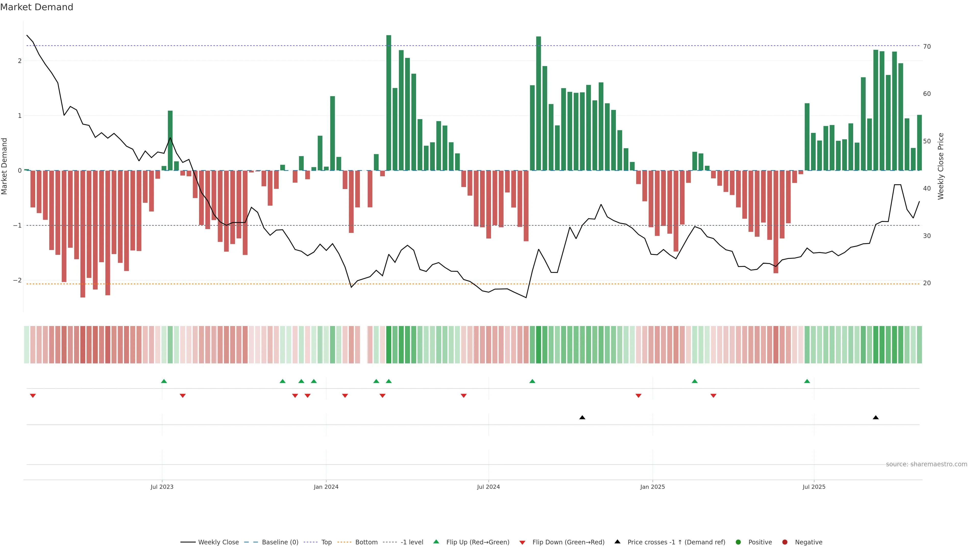
Task: Click the source: sharemaestro.com text
Action: pos(926,464)
